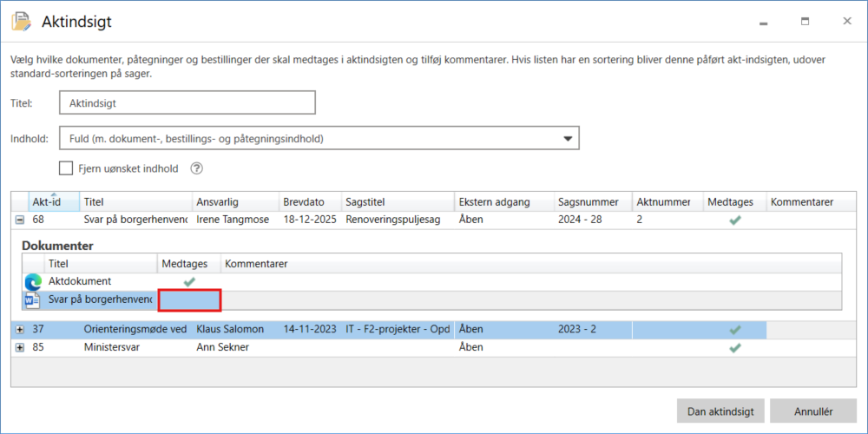This screenshot has width=868, height=434.
Task: Click the Titel text field
Action: pos(187,102)
